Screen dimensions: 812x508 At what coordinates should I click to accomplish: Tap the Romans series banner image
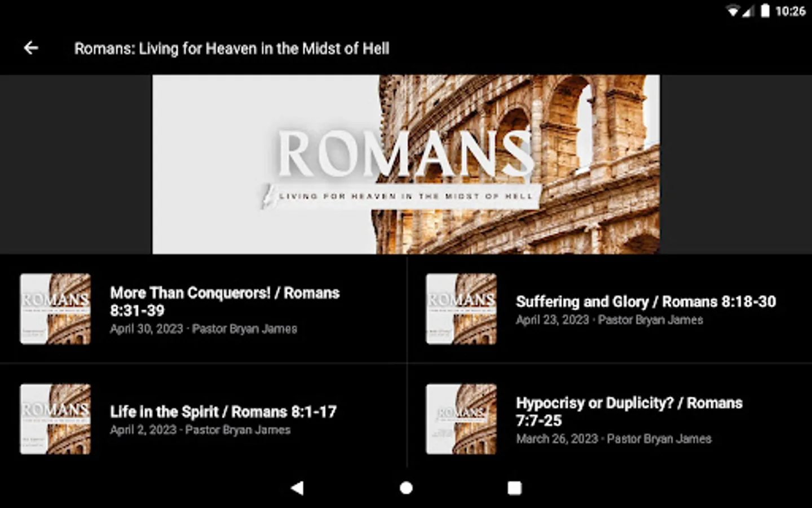coord(406,164)
